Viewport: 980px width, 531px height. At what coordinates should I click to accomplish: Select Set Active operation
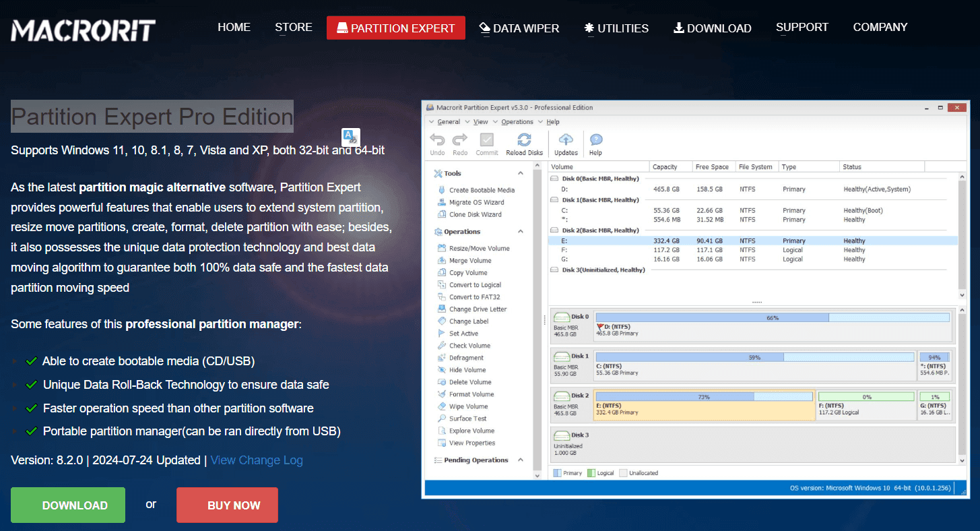pyautogui.click(x=458, y=333)
